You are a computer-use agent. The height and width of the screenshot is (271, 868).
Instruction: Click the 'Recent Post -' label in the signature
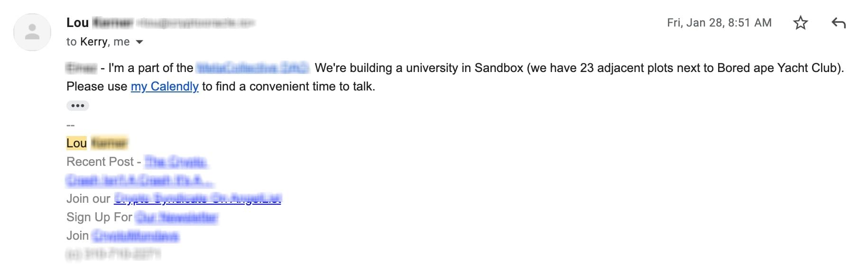(x=103, y=162)
